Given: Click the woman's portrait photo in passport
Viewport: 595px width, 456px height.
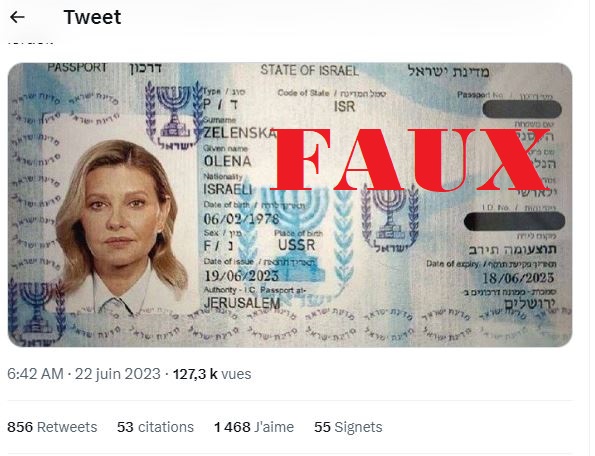Looking at the screenshot, I should click(x=120, y=226).
